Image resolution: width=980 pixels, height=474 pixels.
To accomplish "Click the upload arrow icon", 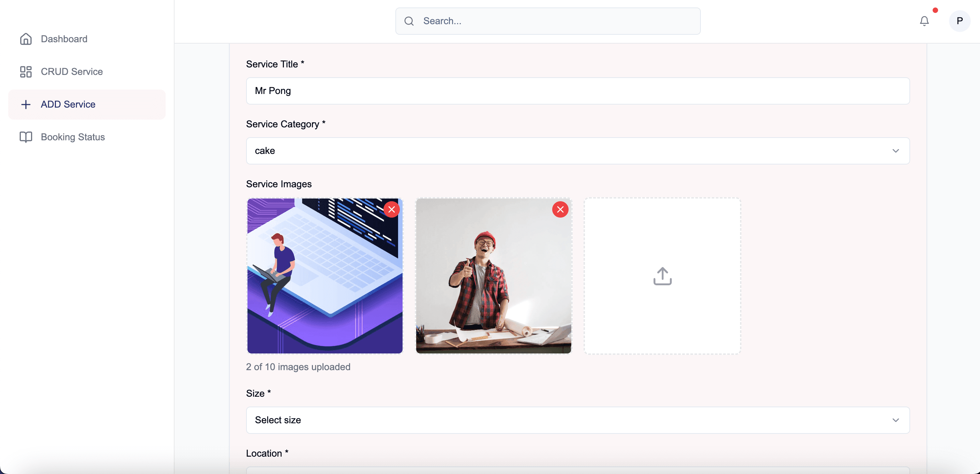I will (662, 276).
